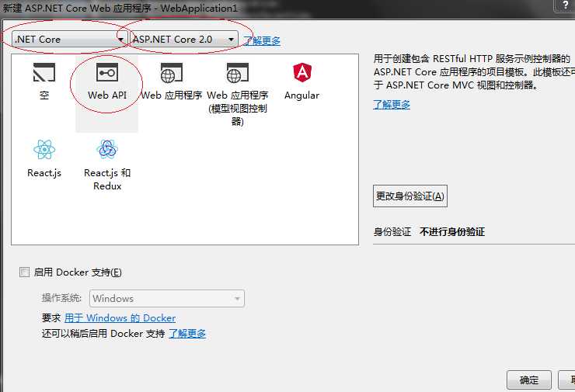This screenshot has height=392, width=575.
Task: Open the .NET Core framework dropdown
Action: coord(70,39)
